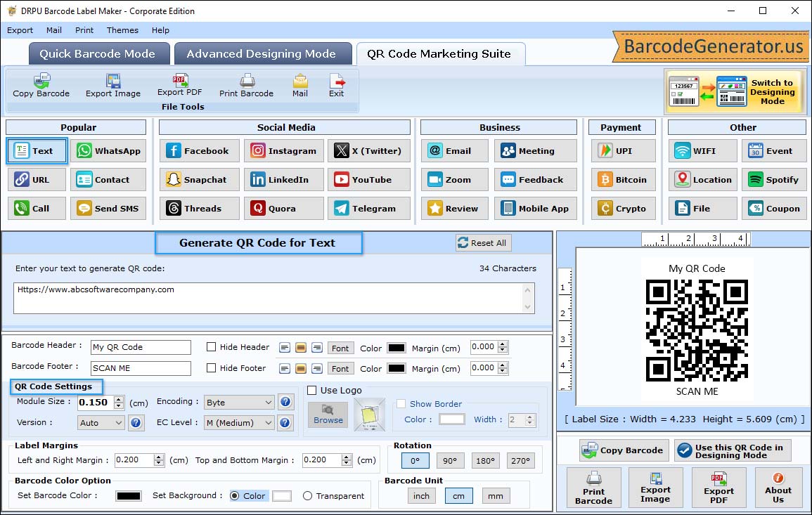Open the Themes menu
This screenshot has width=812, height=515.
(123, 30)
